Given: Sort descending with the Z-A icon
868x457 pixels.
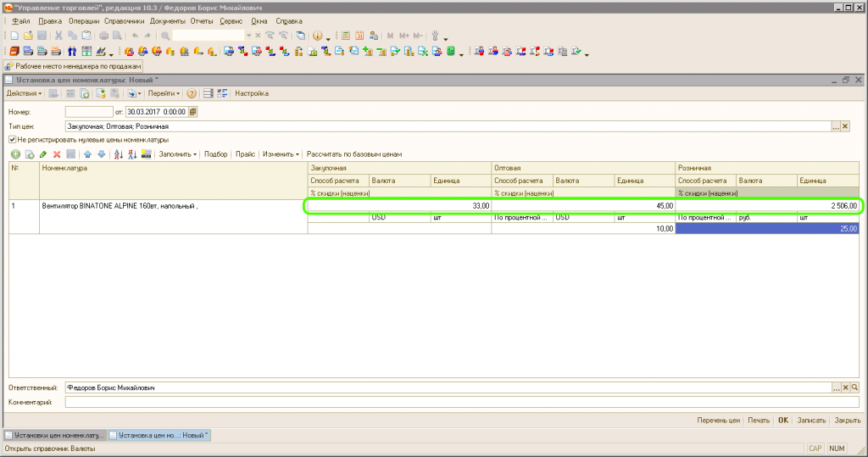Looking at the screenshot, I should [x=132, y=154].
